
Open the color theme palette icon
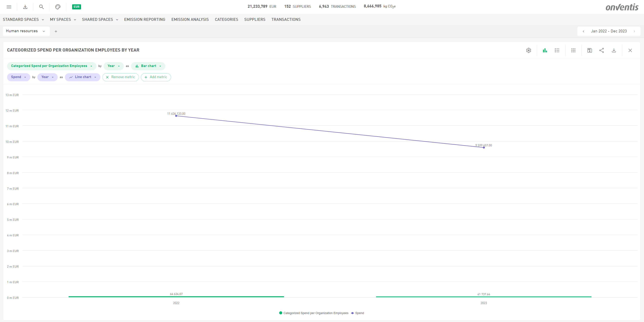pyautogui.click(x=58, y=7)
